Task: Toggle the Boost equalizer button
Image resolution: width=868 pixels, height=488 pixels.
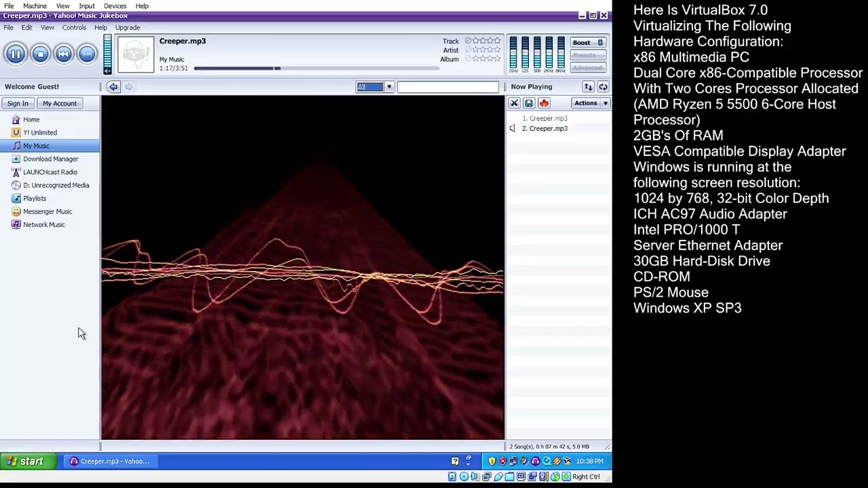Action: (587, 43)
